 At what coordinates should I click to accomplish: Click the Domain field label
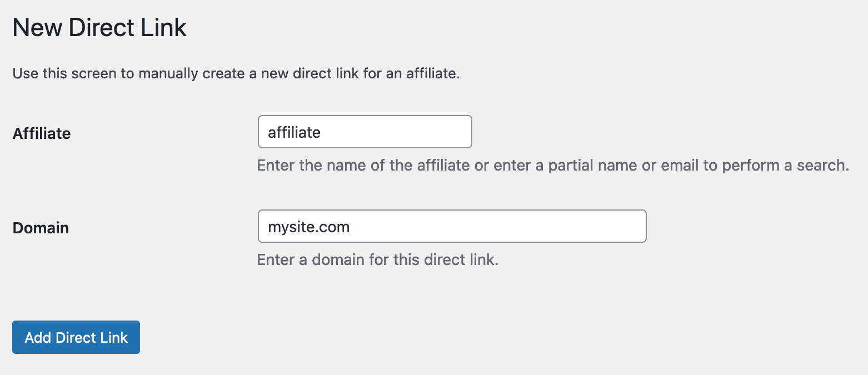pos(40,228)
